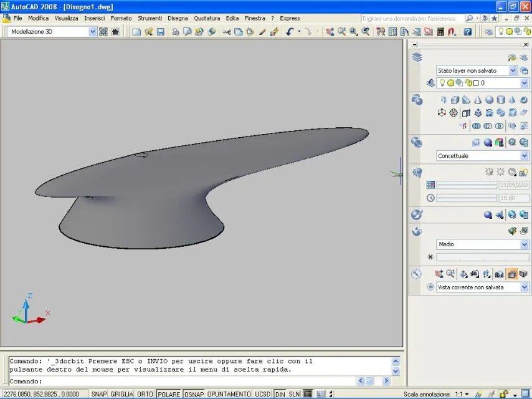Close the dashboard panel with its X button
The height and width of the screenshot is (399, 532).
point(526,44)
